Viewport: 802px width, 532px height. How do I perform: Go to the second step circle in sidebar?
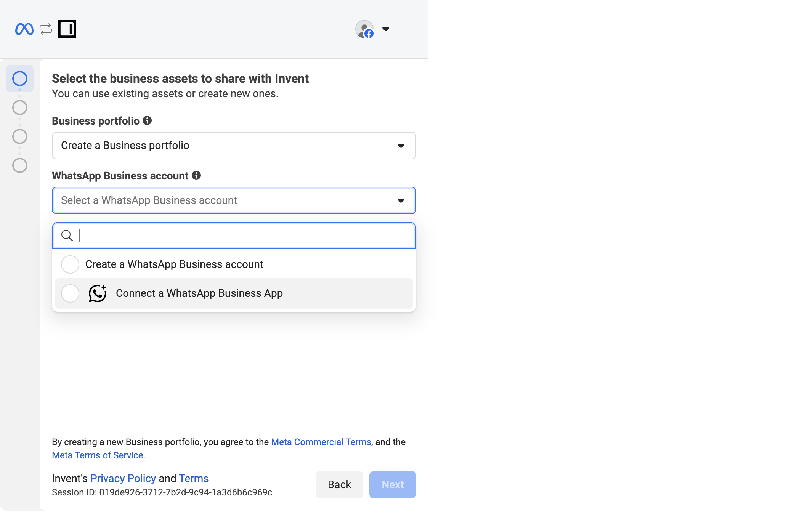[x=20, y=107]
